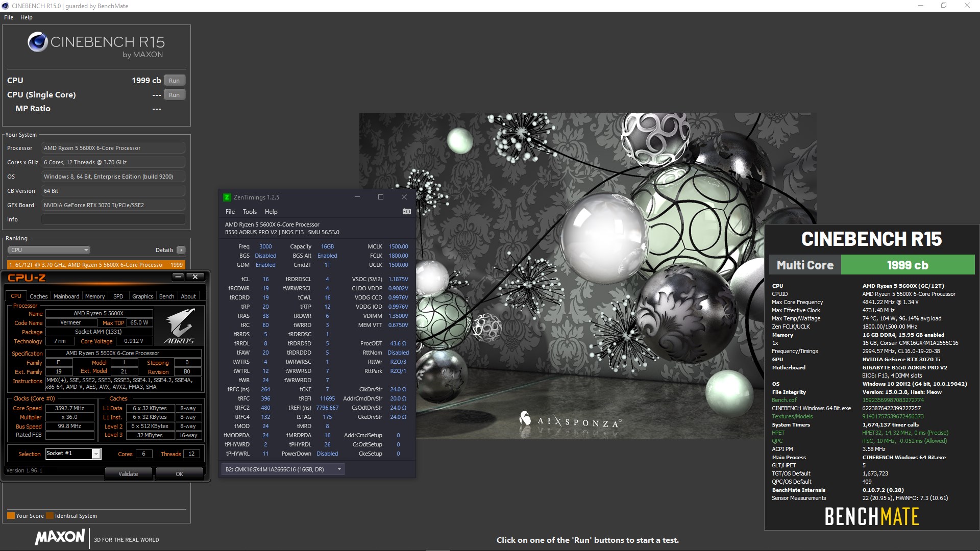The height and width of the screenshot is (551, 980).
Task: Maximize the ZenTimings window
Action: pos(380,197)
